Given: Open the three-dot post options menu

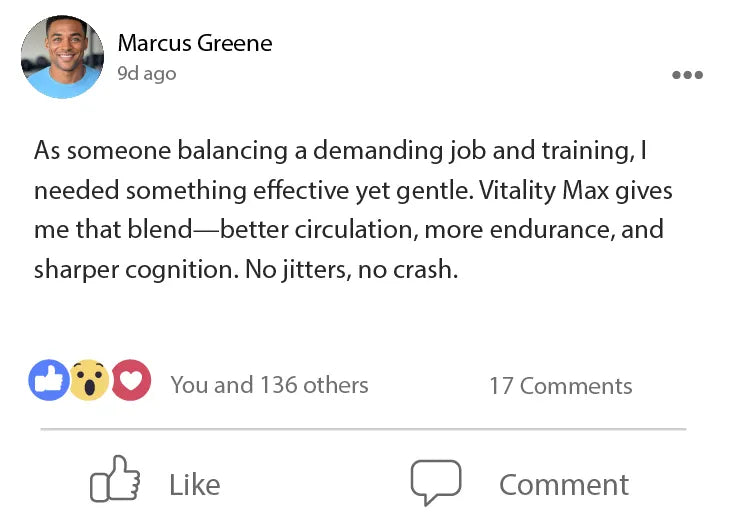Looking at the screenshot, I should pyautogui.click(x=687, y=75).
